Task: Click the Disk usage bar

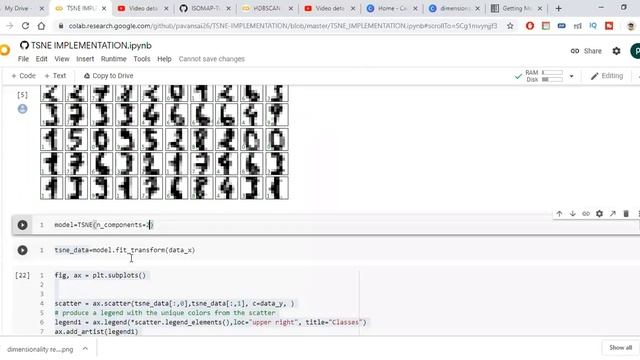Action: 552,80
